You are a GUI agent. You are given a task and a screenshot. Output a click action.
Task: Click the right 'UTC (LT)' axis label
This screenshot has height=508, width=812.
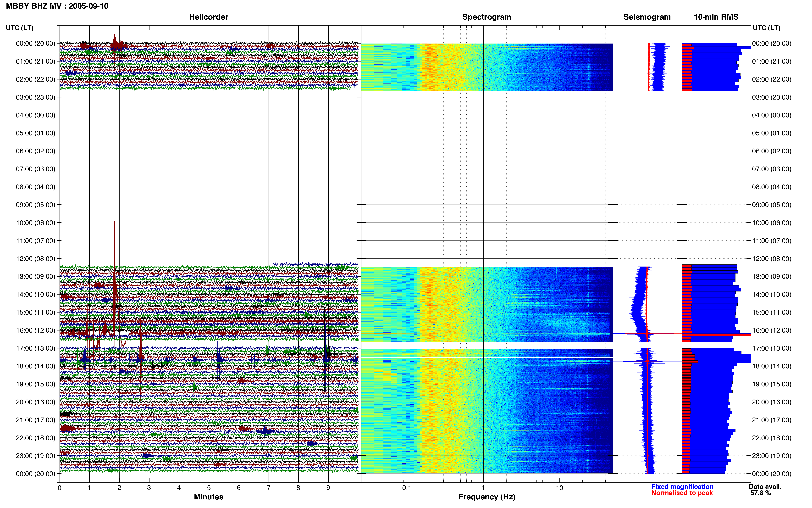766,28
